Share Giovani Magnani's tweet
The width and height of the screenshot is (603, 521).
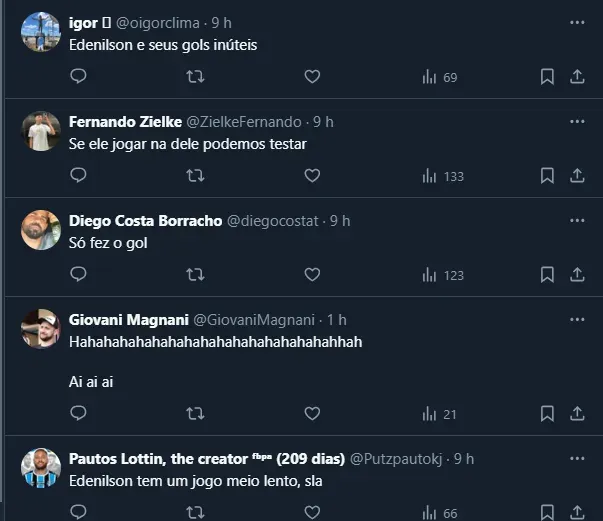tap(577, 414)
